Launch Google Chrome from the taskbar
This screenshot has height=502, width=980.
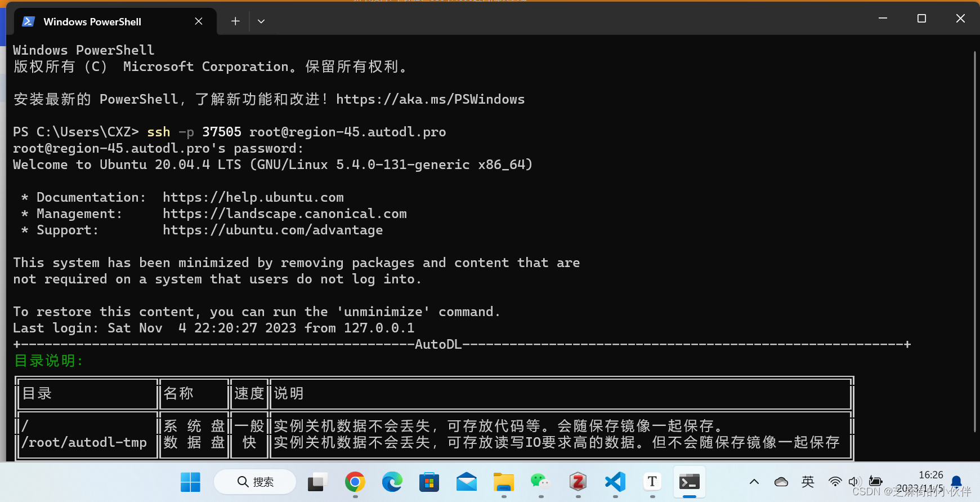point(355,482)
